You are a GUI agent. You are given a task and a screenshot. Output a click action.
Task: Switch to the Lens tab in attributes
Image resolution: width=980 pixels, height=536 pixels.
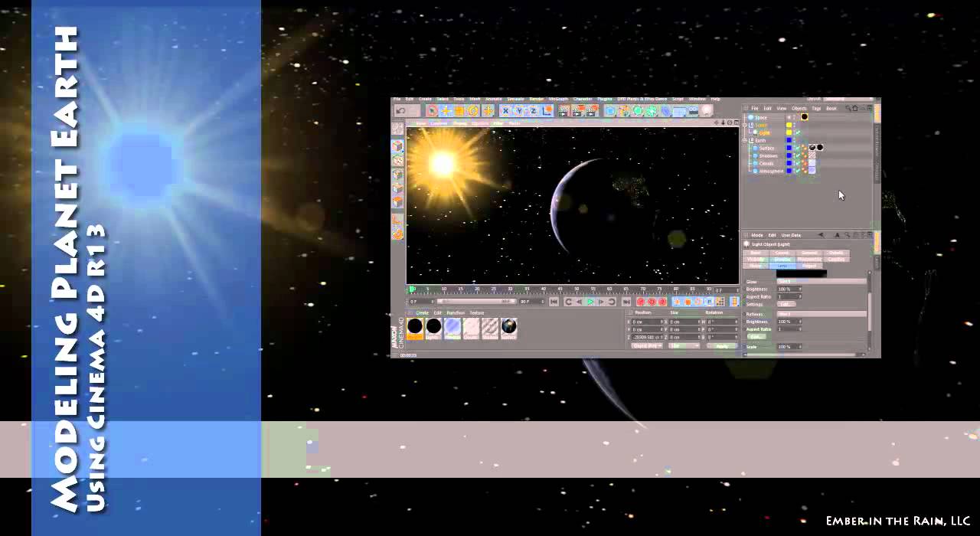tap(782, 266)
